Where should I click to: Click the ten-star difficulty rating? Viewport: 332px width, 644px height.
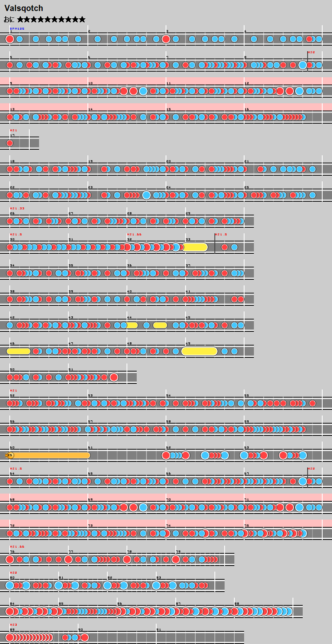coord(51,20)
